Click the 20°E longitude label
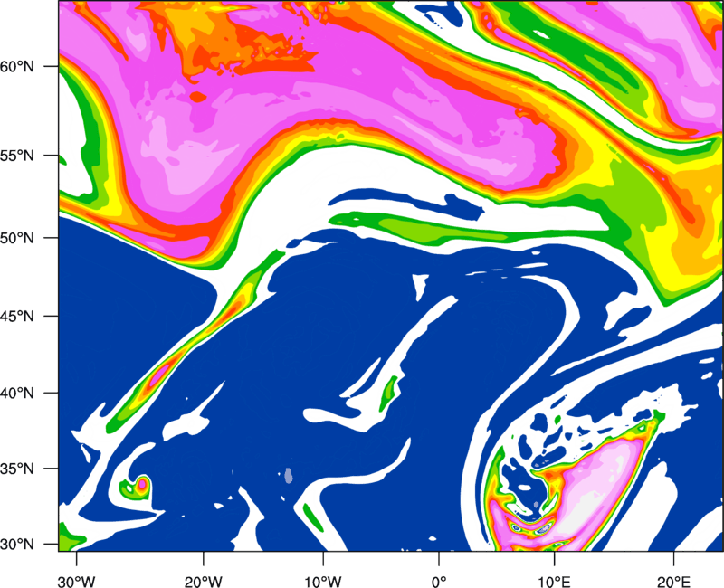 pos(673,582)
